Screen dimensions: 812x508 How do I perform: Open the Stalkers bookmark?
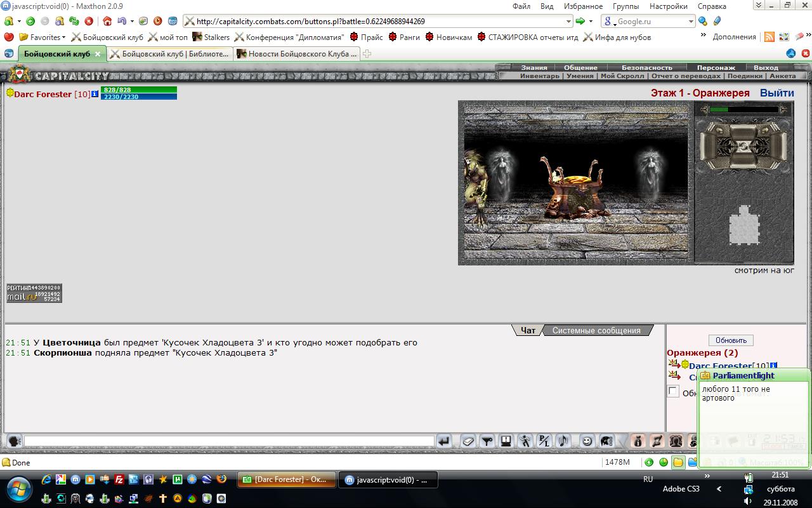(x=211, y=37)
